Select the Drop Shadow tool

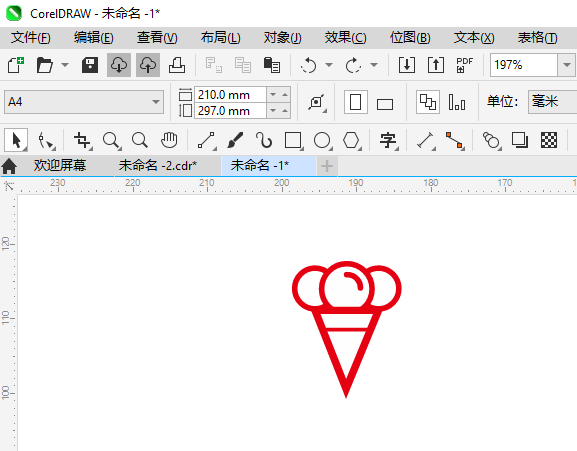coord(520,140)
